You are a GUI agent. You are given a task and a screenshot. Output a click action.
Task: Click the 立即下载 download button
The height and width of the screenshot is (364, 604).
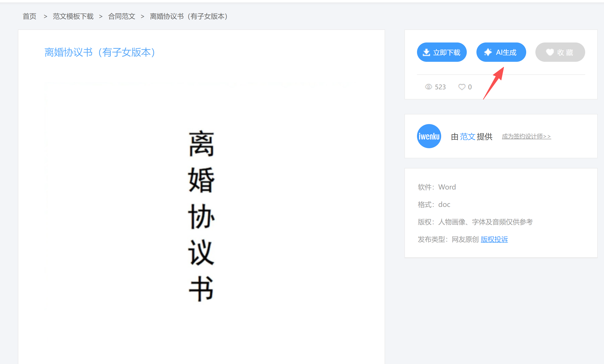441,52
